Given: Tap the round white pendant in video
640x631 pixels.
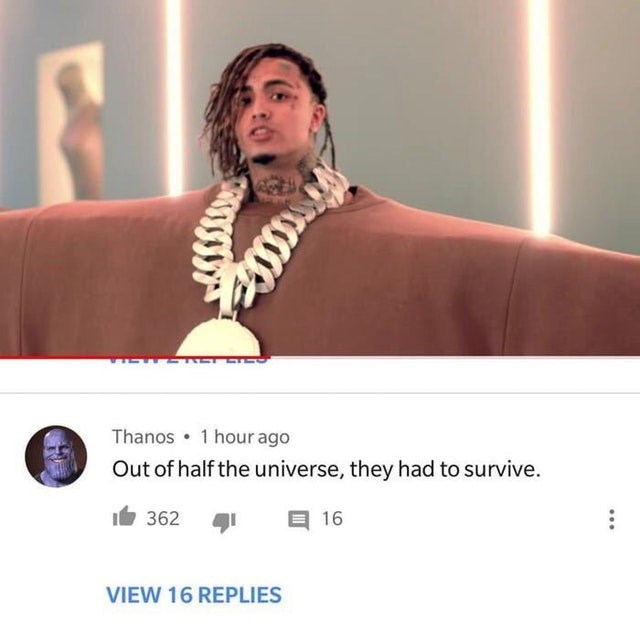Looking at the screenshot, I should 218,337.
